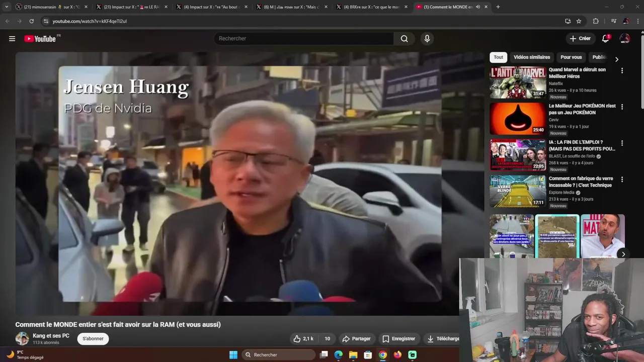The width and height of the screenshot is (644, 362).
Task: Click title Le Meilleur Jeu POKÉMON n'est pas un Jeu
Action: pos(582,109)
